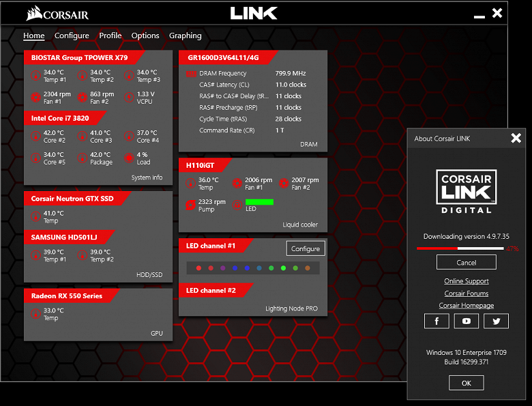Click the Pump 2323 rpm icon
The height and width of the screenshot is (406, 532).
click(191, 205)
